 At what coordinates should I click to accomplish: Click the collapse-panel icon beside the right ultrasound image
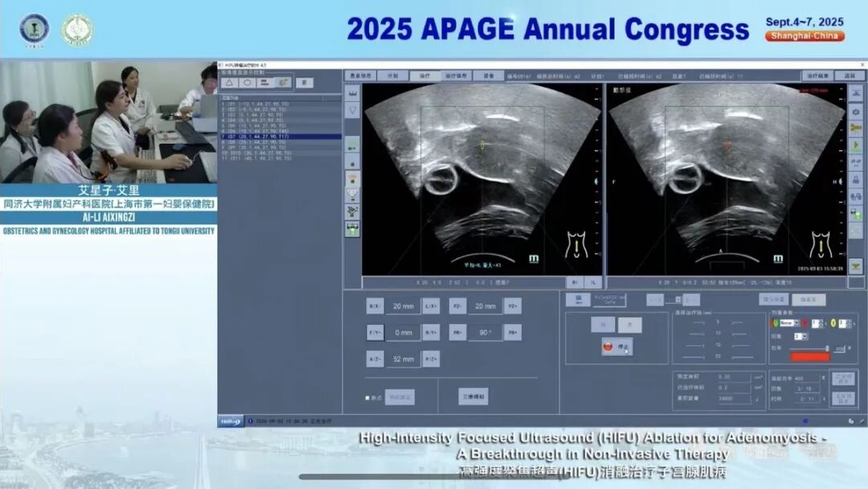tap(854, 94)
